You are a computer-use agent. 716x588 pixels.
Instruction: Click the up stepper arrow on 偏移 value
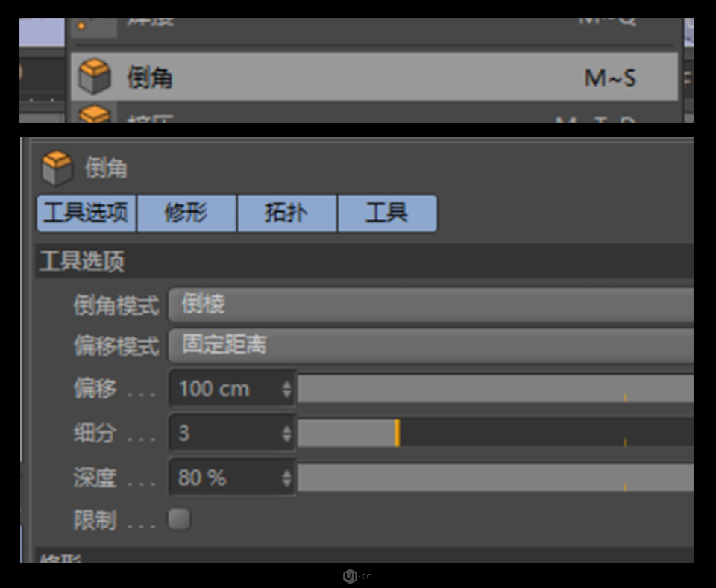point(287,384)
